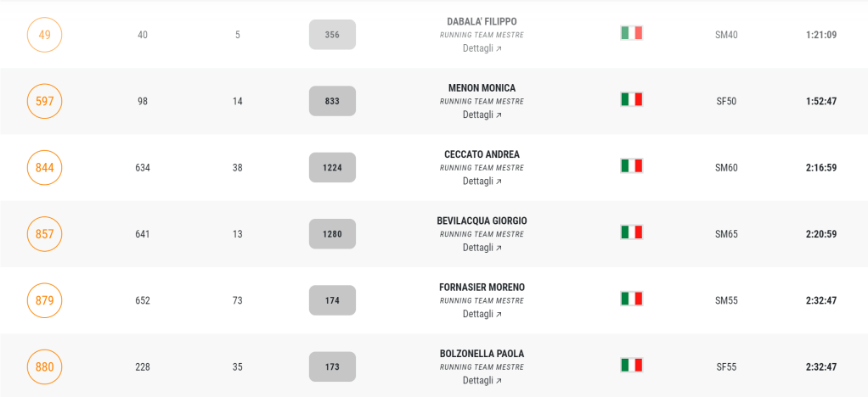Open Dettagli link for Bevilacqua Giorgio
This screenshot has width=868, height=397.
(x=482, y=248)
